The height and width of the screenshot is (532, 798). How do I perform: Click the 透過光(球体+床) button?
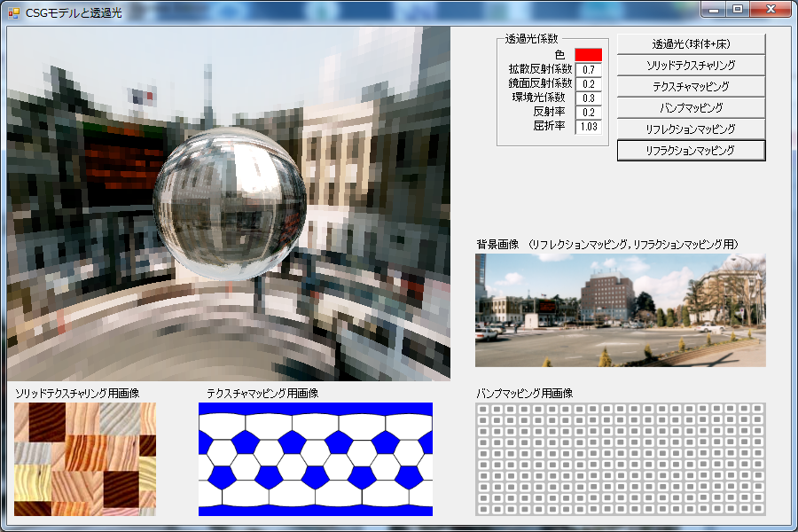pos(691,44)
